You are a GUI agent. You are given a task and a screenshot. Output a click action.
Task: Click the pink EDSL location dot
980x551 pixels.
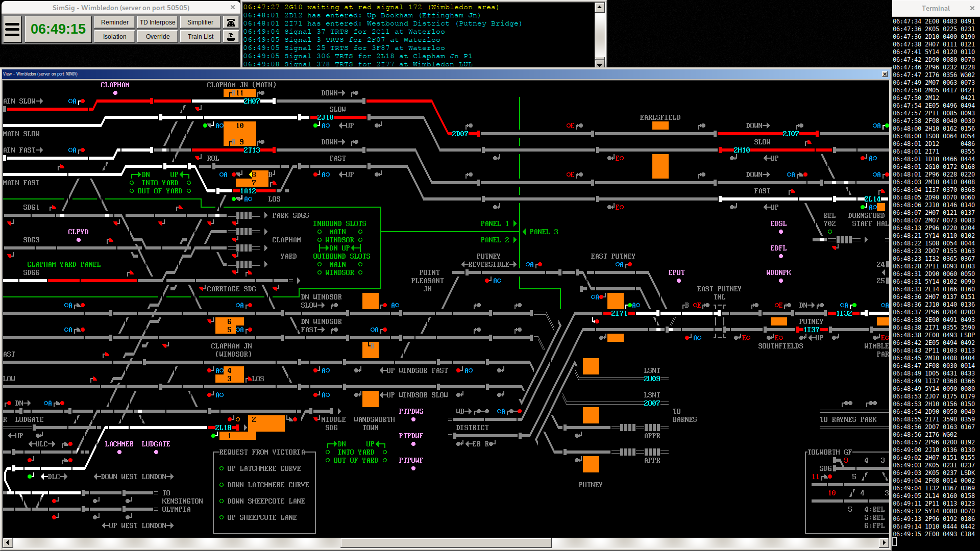[781, 232]
